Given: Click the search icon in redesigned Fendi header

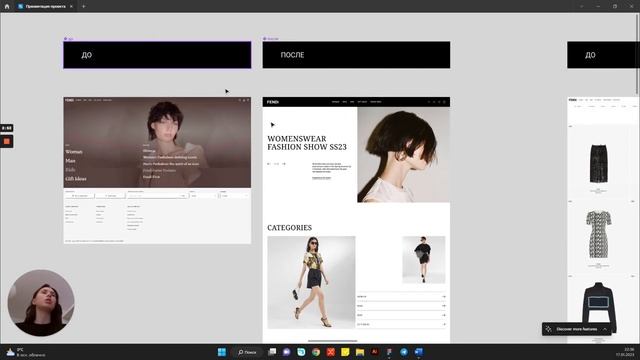Looking at the screenshot, I should click(429, 102).
